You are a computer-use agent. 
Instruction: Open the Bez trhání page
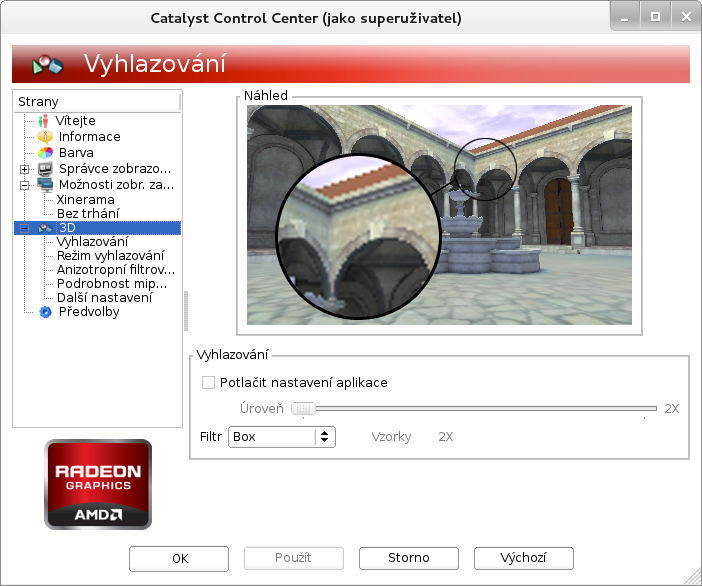[x=88, y=214]
